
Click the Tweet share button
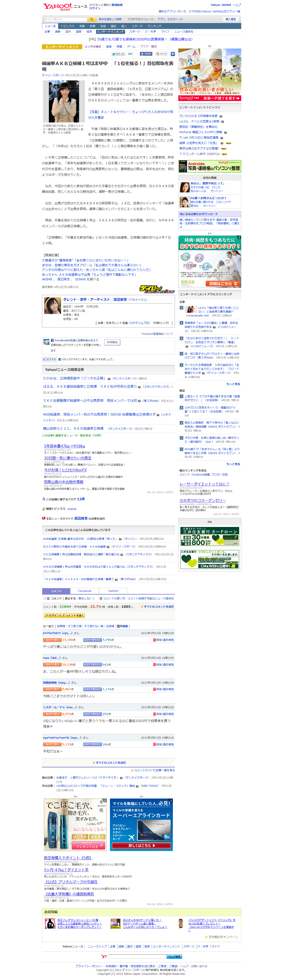pyautogui.click(x=118, y=54)
